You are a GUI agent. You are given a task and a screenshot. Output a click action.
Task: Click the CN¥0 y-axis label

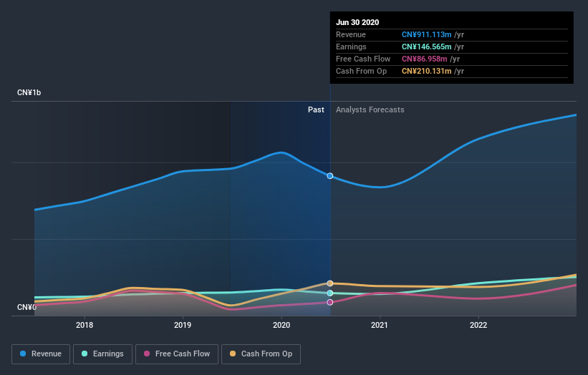(26, 307)
